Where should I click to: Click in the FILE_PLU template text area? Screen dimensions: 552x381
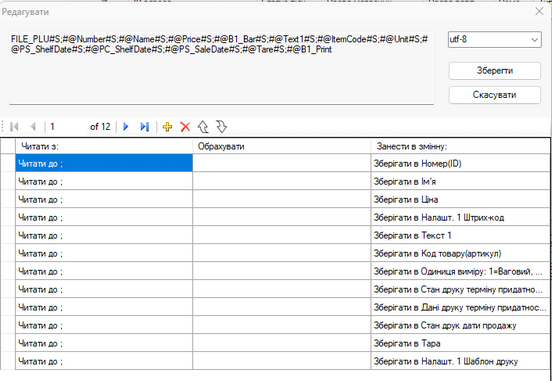[x=221, y=68]
